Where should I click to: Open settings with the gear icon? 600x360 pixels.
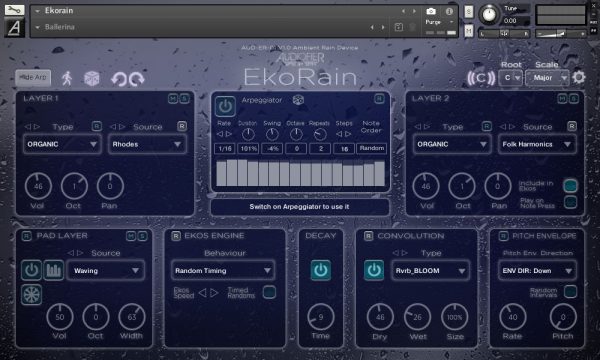pyautogui.click(x=579, y=78)
